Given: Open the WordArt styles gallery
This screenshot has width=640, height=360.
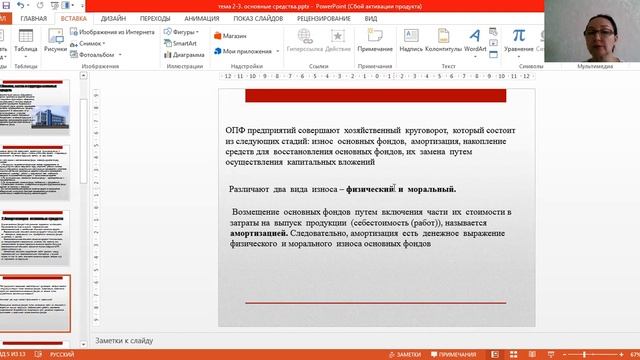Looking at the screenshot, I should (475, 40).
